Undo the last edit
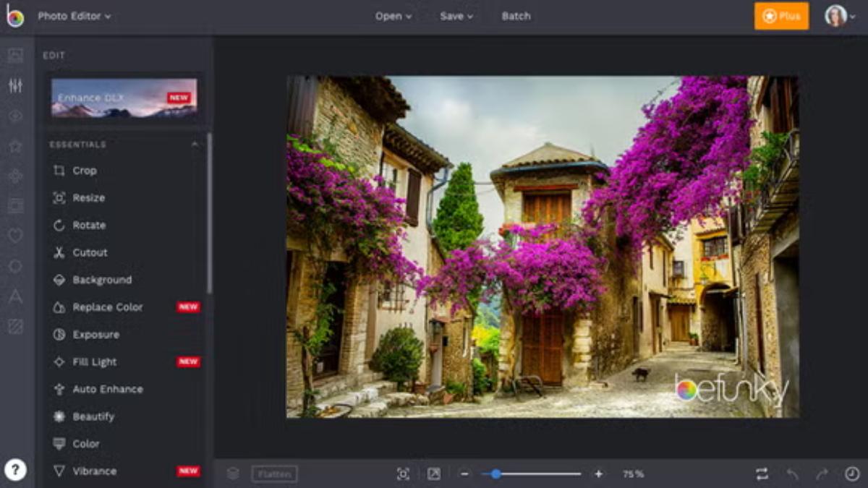 pyautogui.click(x=793, y=474)
